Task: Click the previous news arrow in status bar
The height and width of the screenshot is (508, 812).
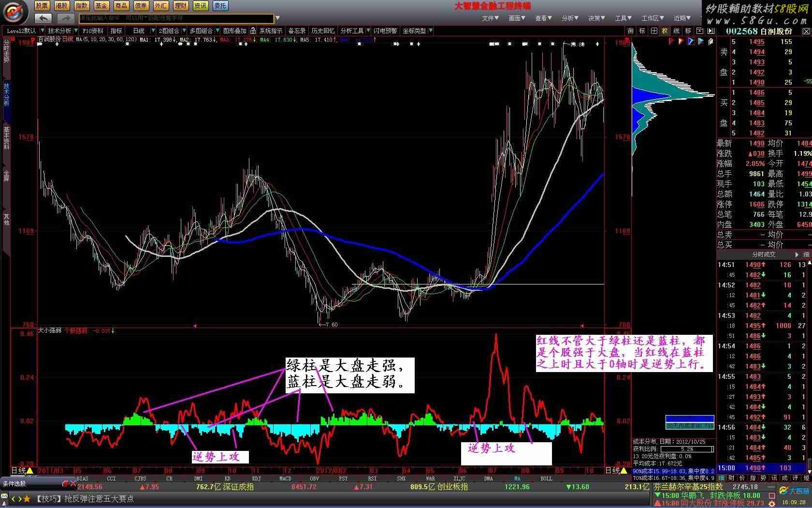Action: 14,499
